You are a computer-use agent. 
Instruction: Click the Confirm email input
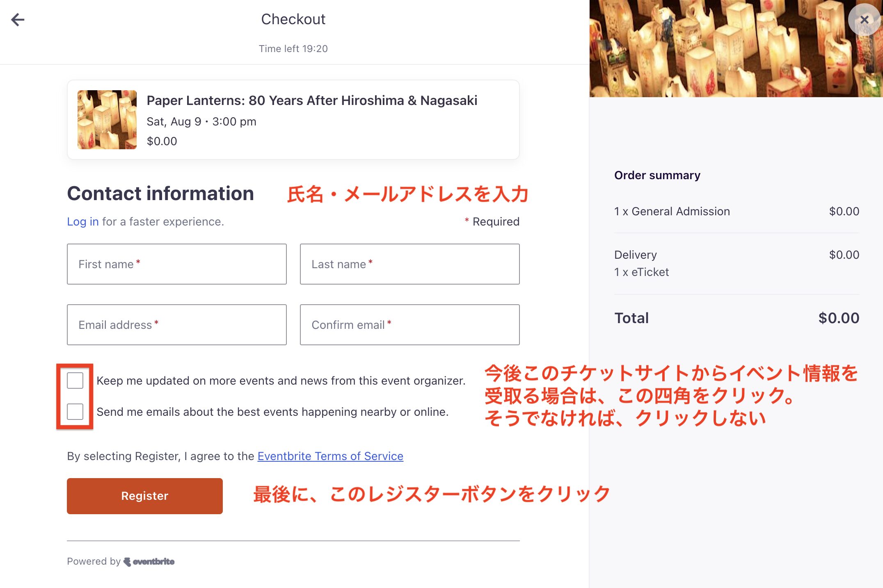pyautogui.click(x=409, y=325)
